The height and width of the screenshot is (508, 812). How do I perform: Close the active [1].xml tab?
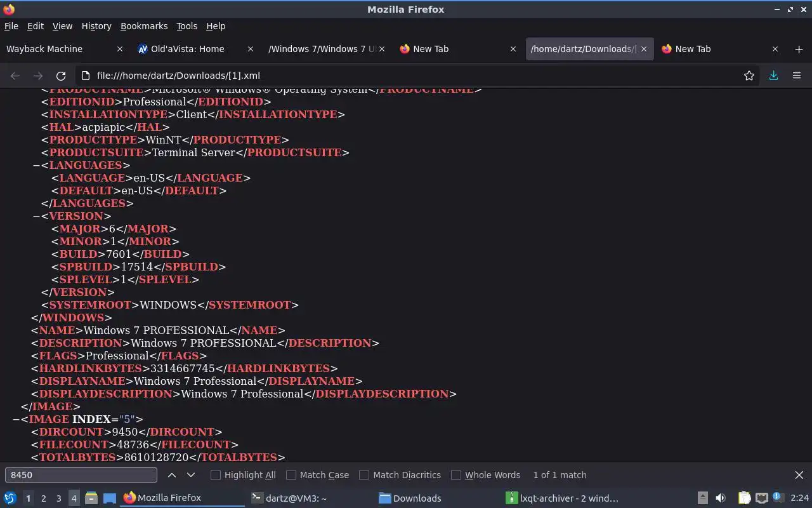[644, 49]
